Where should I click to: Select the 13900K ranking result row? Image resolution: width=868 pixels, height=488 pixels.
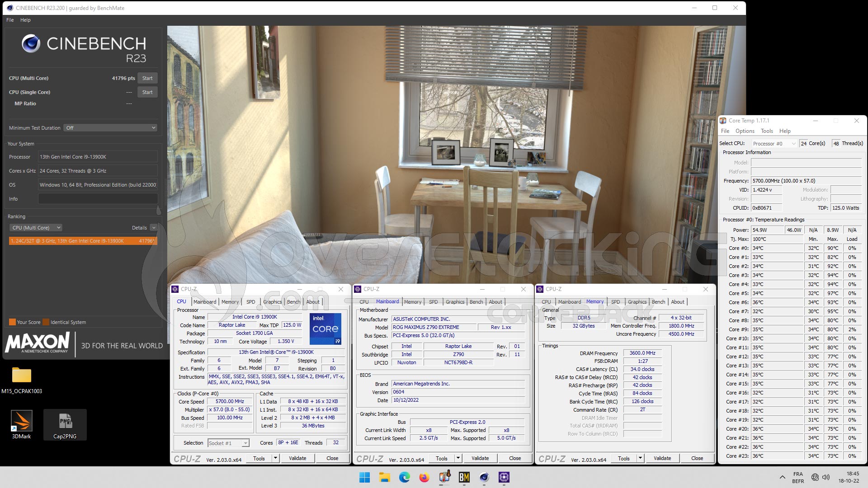pyautogui.click(x=83, y=241)
